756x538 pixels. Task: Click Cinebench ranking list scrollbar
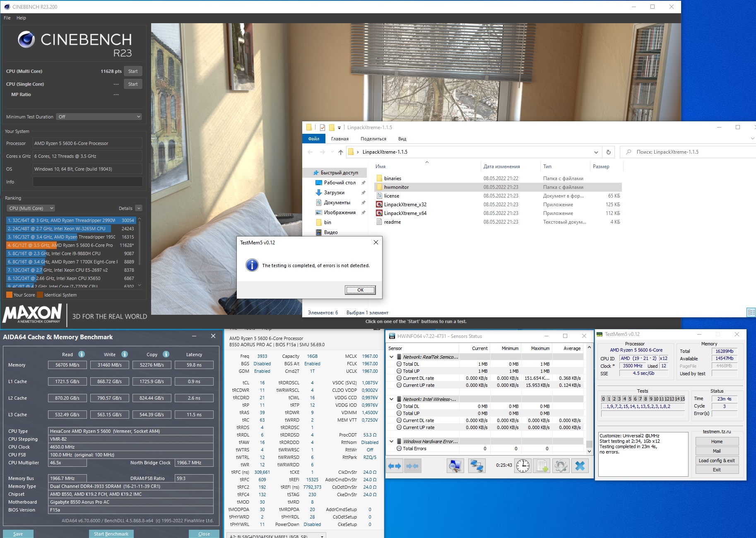(140, 243)
